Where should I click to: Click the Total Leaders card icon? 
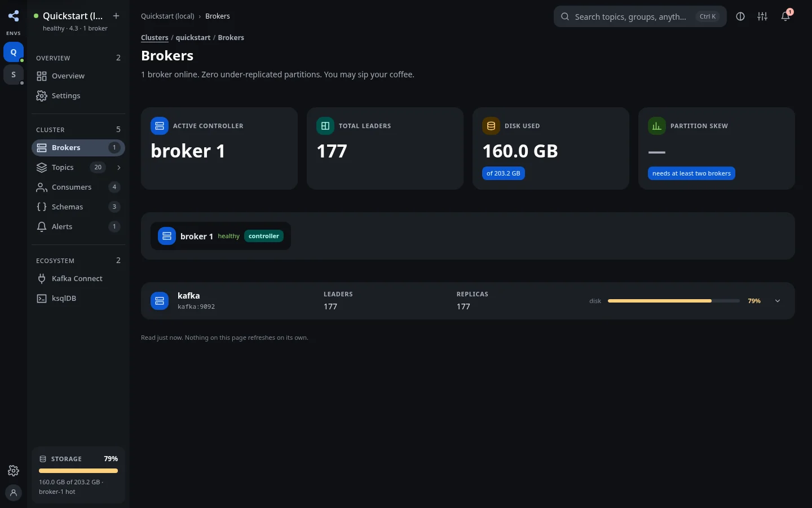click(325, 126)
